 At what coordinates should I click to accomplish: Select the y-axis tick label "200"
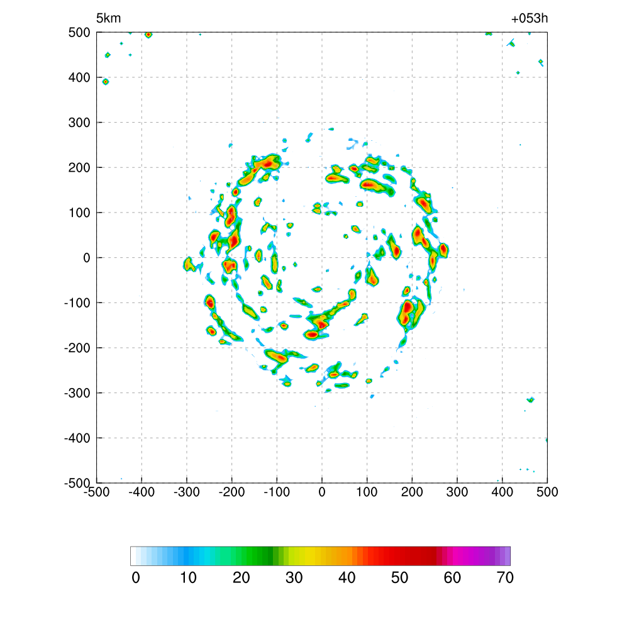pos(79,167)
